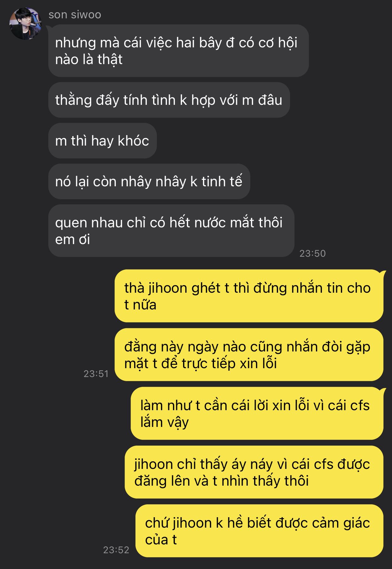Tap the 23:51 timestamp
The image size is (392, 569).
point(96,374)
